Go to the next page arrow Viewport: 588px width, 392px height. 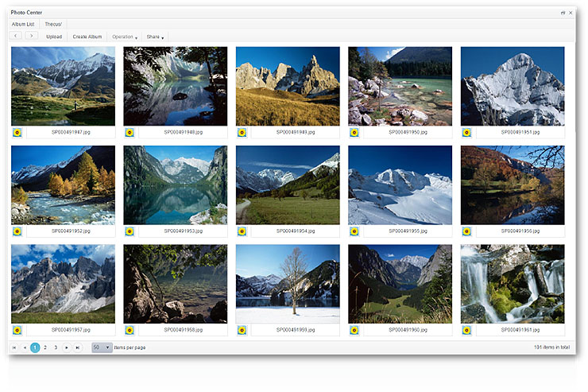pos(67,347)
